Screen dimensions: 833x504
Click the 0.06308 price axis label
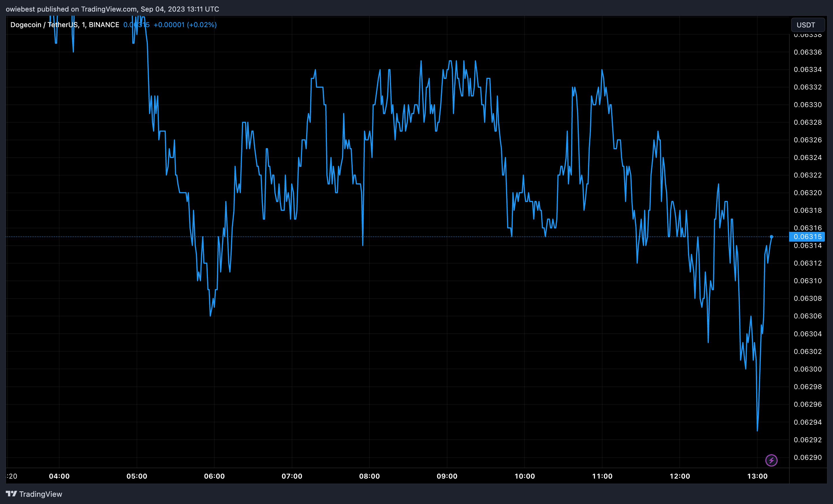pos(808,298)
